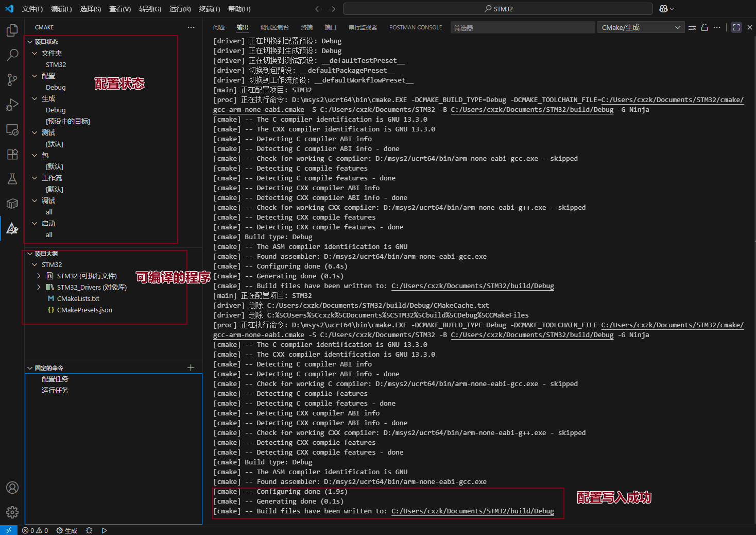Image resolution: width=756 pixels, height=535 pixels.
Task: Open the Accounts menu icon
Action: pos(12,488)
